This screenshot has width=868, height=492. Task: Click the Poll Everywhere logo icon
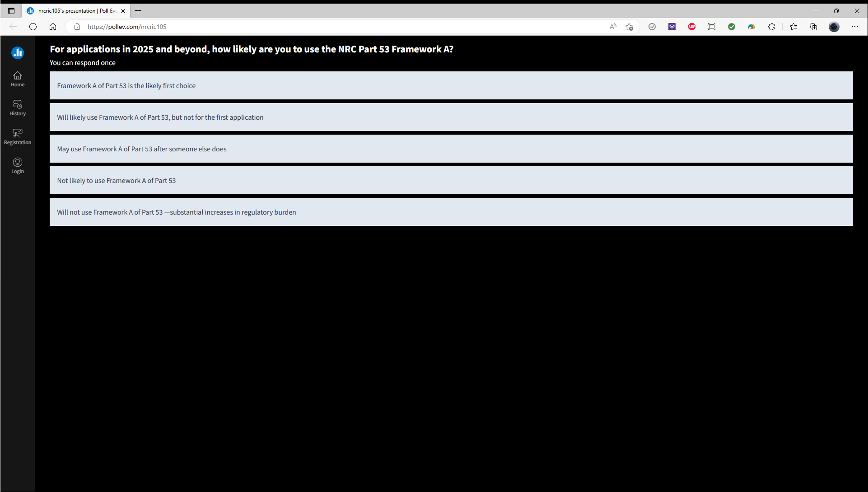[18, 53]
